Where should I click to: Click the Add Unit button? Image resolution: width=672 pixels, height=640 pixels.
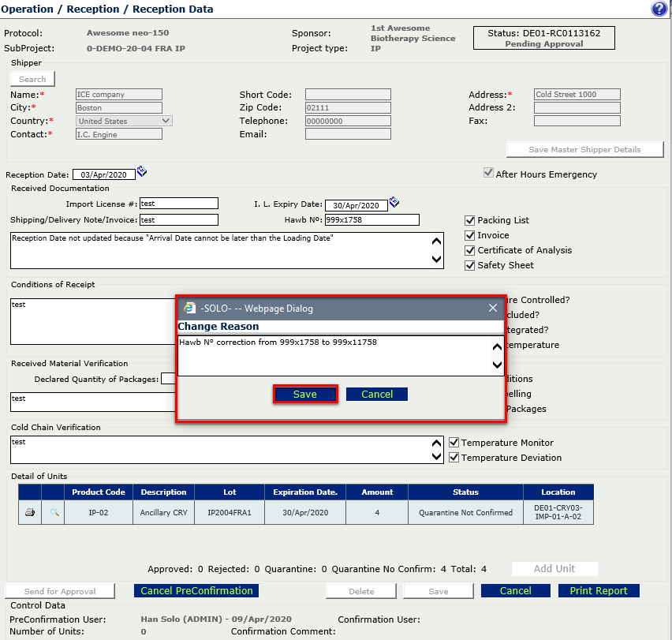pyautogui.click(x=554, y=569)
